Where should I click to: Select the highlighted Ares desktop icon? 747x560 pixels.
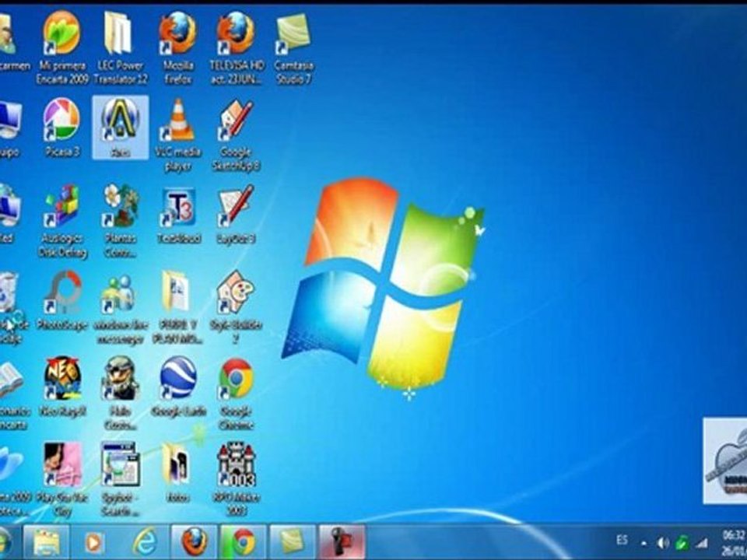(120, 127)
